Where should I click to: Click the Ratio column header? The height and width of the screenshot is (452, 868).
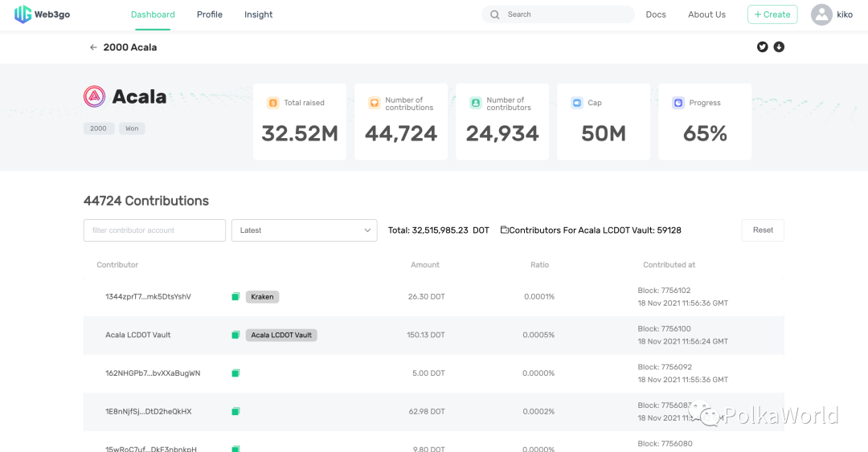tap(540, 265)
